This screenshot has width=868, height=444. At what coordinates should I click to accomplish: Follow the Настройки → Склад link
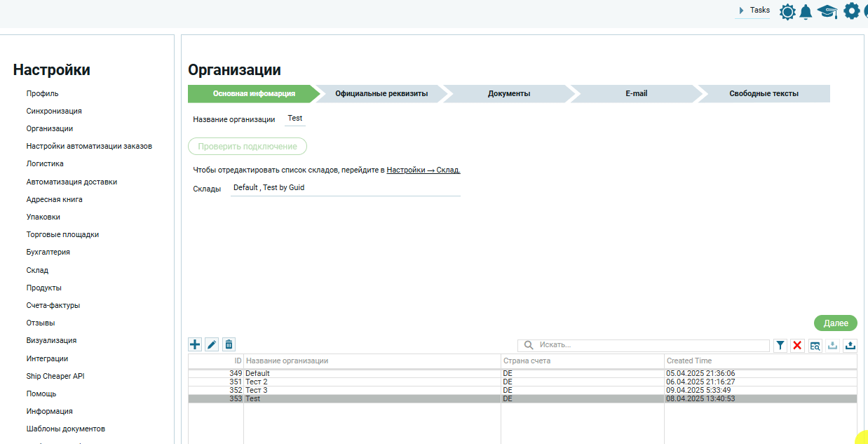click(x=423, y=170)
